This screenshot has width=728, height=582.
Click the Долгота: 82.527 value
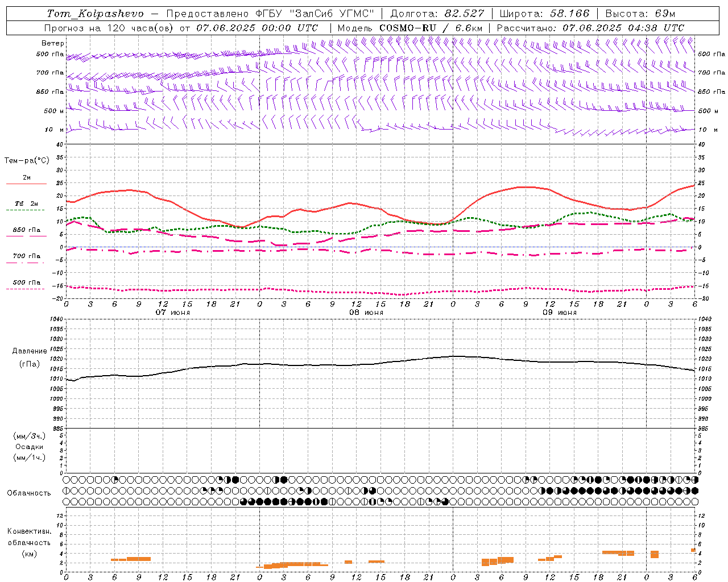(437, 14)
